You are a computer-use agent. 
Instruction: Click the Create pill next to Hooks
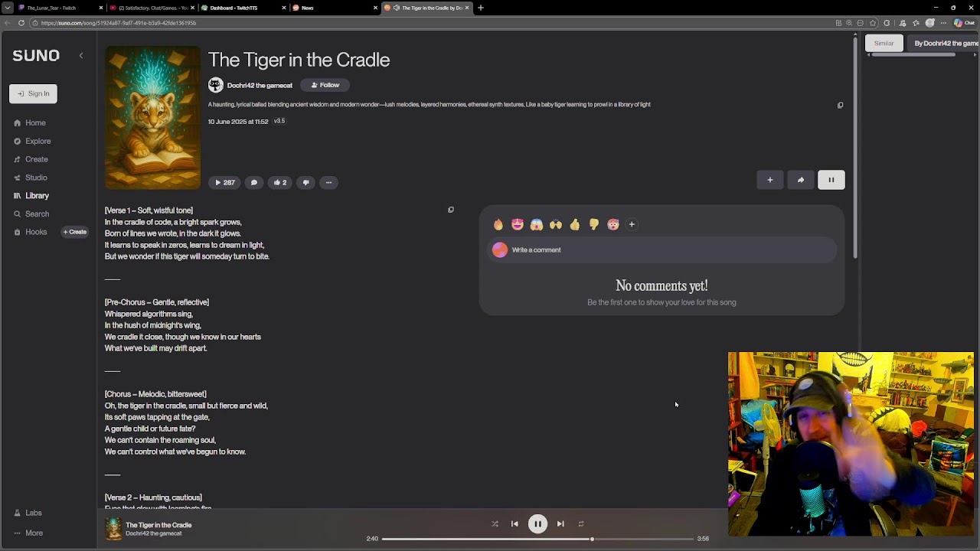tap(75, 232)
